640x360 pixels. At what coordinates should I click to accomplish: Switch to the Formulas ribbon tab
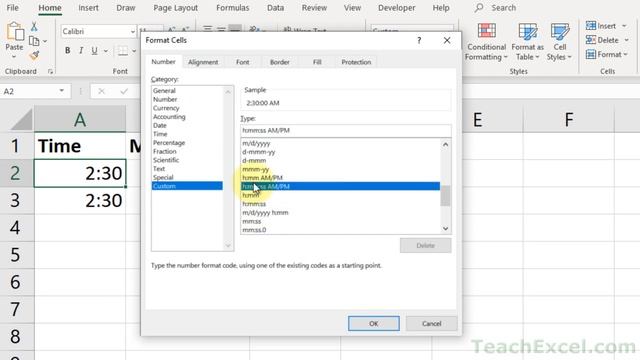click(233, 8)
